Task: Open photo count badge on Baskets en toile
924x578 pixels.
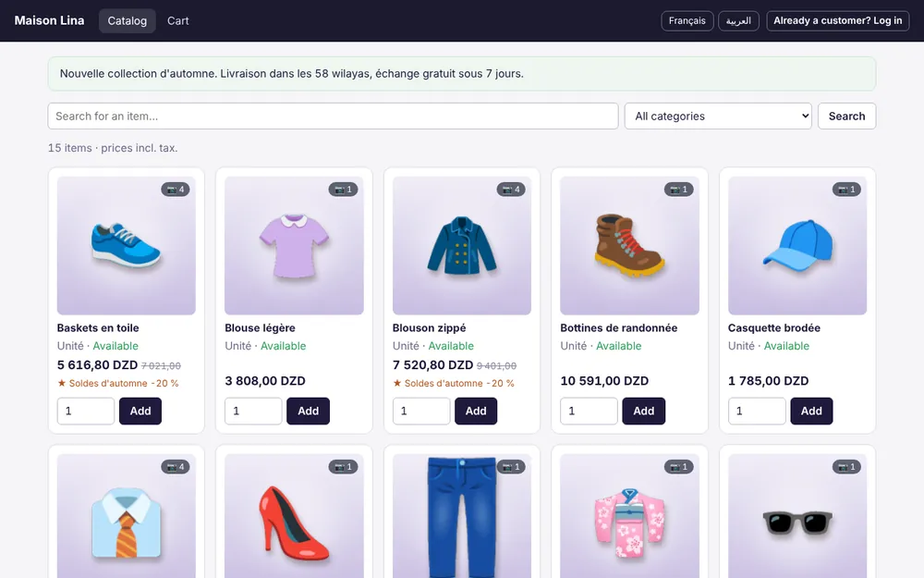Action: click(175, 190)
